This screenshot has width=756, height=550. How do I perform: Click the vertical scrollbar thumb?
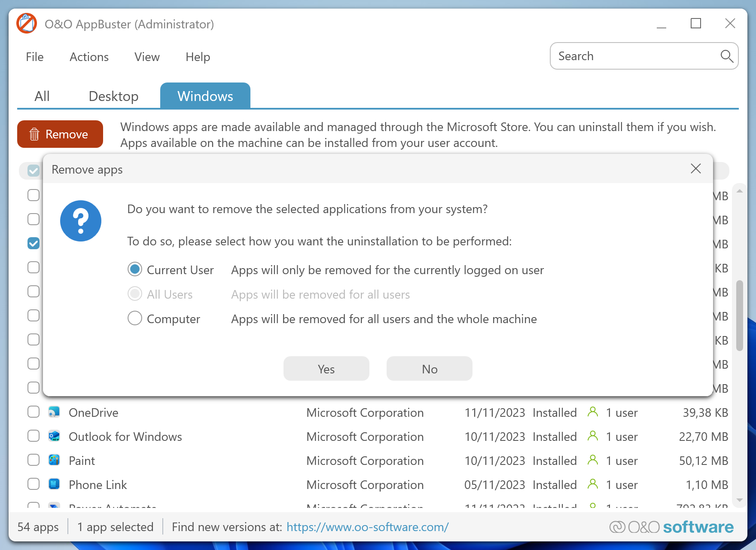(739, 316)
